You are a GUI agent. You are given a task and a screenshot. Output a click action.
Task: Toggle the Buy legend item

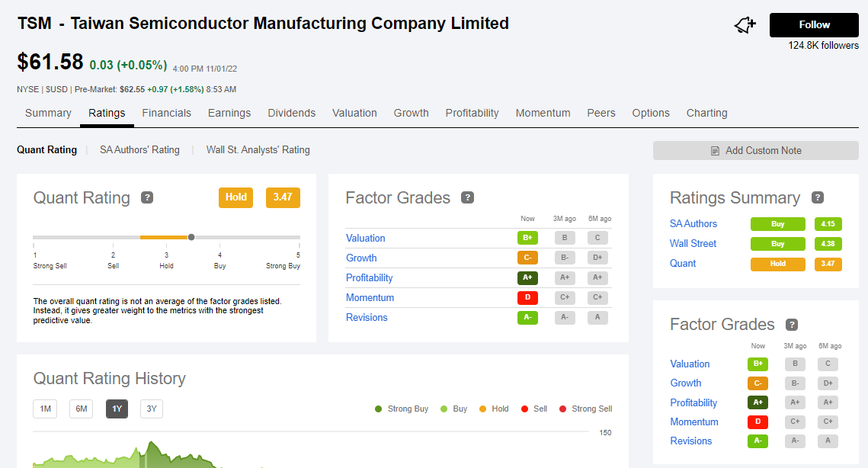[x=454, y=409]
